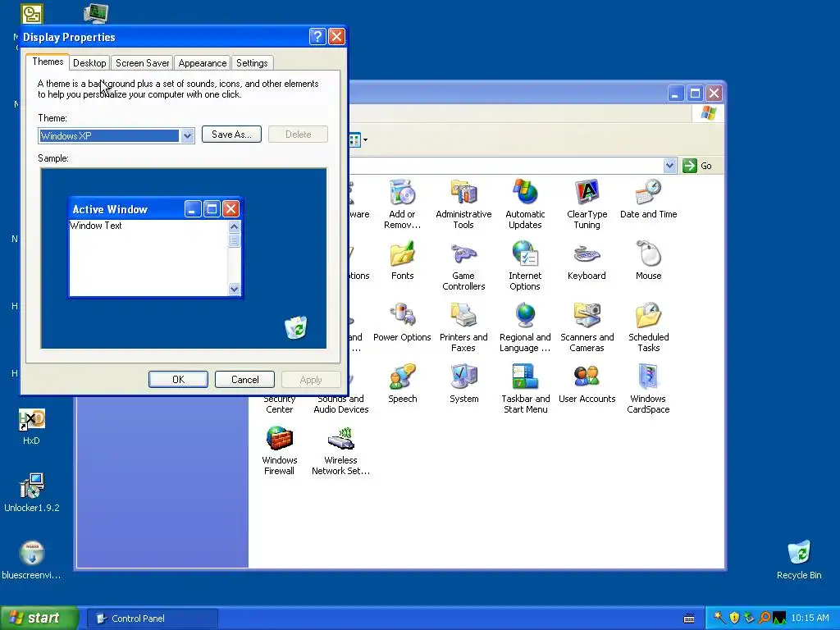Open Game Controllers icon
Image resolution: width=840 pixels, height=630 pixels.
pos(464,254)
